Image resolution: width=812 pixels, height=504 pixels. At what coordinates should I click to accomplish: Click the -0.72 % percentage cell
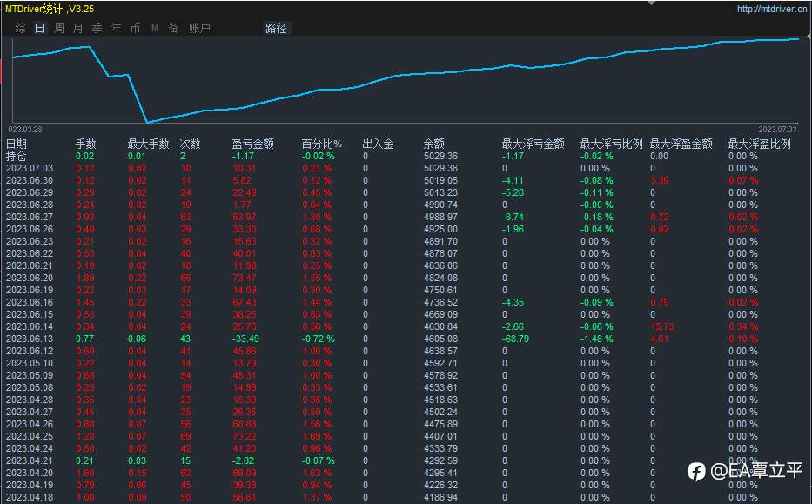point(318,339)
